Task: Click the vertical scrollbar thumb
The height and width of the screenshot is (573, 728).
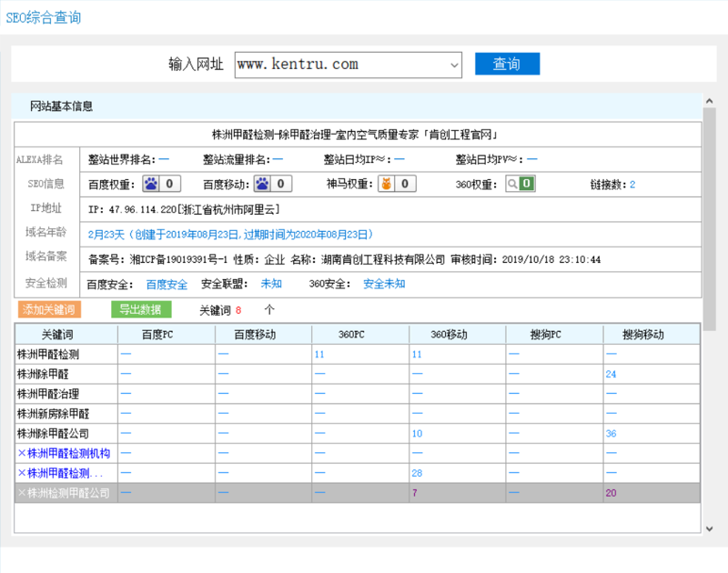Action: click(x=709, y=219)
